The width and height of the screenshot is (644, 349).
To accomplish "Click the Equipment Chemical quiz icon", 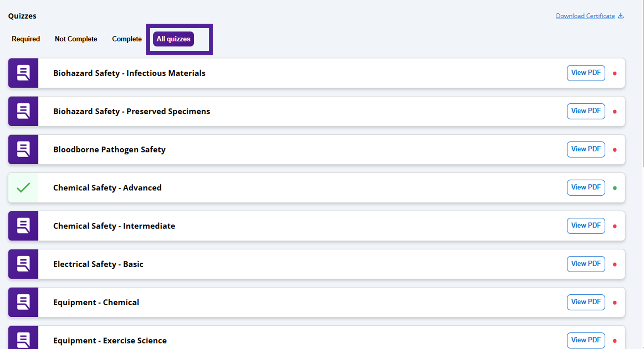I will [23, 302].
